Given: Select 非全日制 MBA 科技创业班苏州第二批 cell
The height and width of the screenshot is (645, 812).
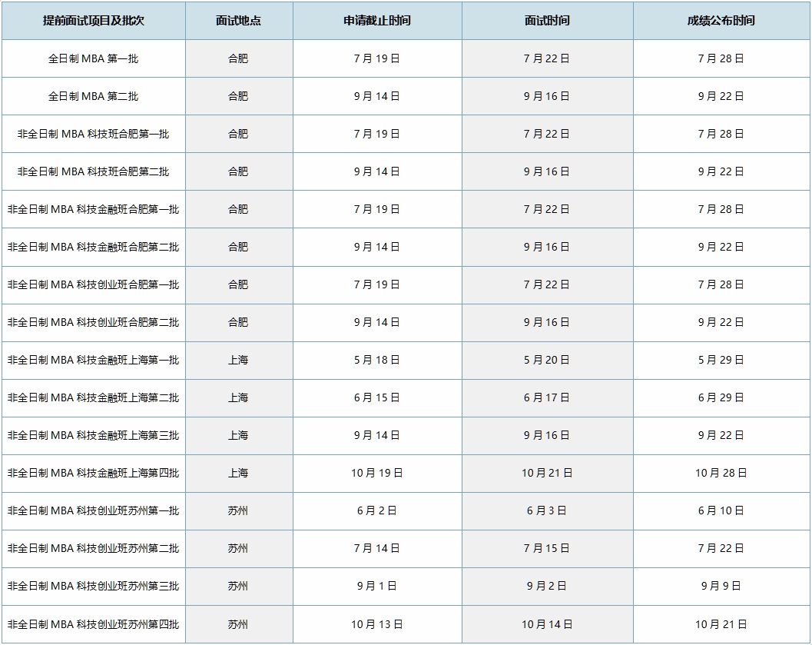Looking at the screenshot, I should [x=93, y=548].
